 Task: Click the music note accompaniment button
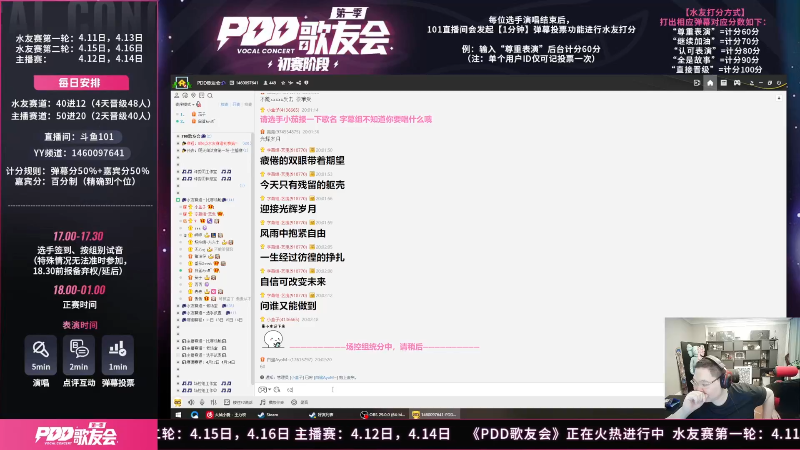click(x=271, y=402)
